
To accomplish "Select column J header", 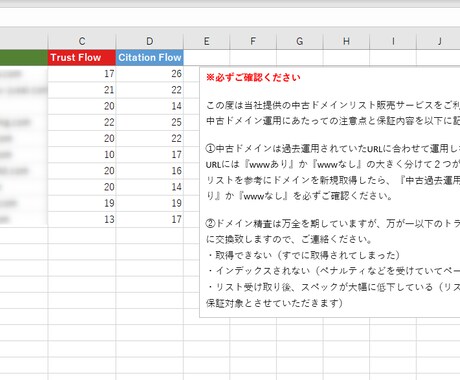I will coord(439,41).
